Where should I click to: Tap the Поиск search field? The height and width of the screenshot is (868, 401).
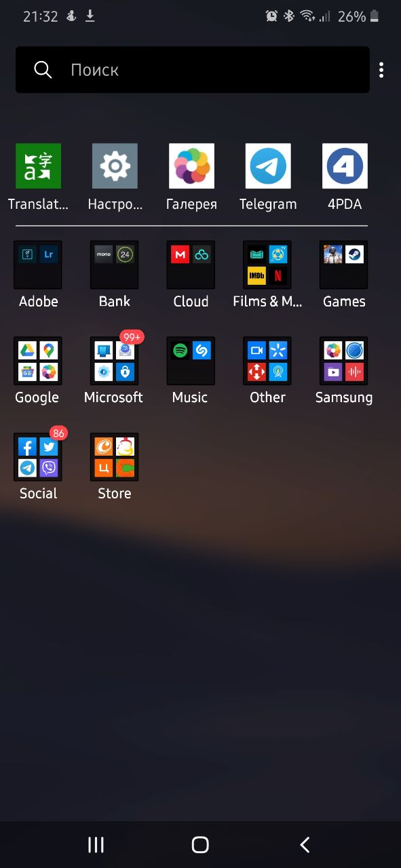pyautogui.click(x=193, y=70)
